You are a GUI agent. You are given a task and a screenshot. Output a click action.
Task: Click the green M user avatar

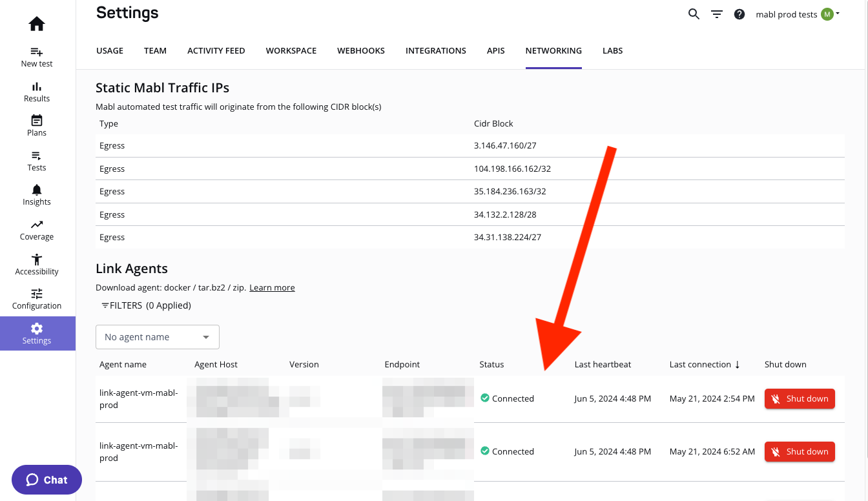[x=827, y=14]
